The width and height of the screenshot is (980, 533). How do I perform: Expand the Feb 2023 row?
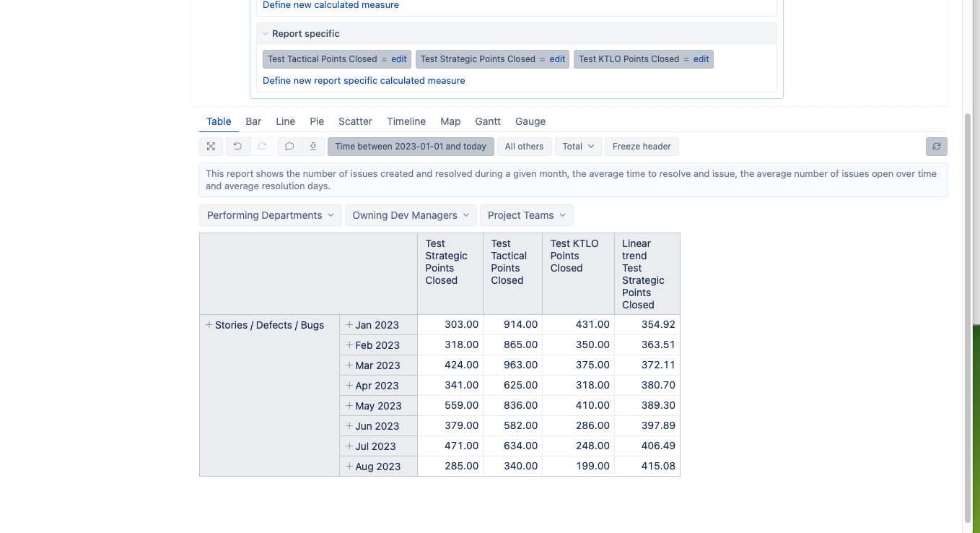click(349, 345)
